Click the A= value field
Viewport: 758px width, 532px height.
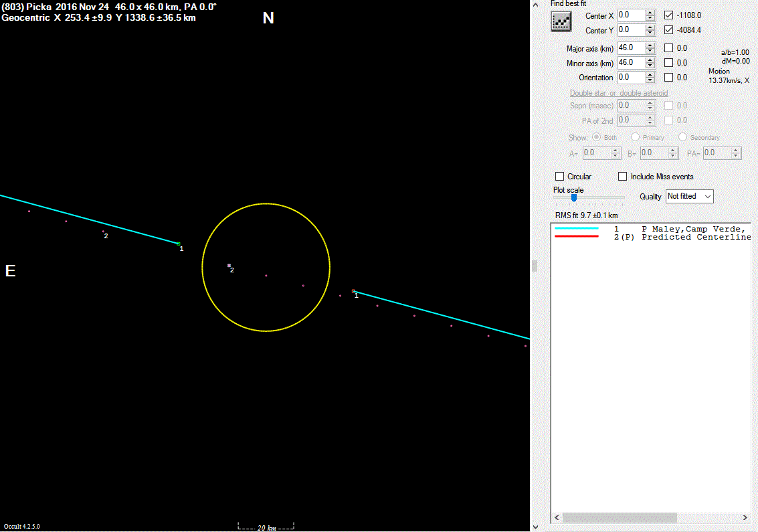click(x=597, y=153)
